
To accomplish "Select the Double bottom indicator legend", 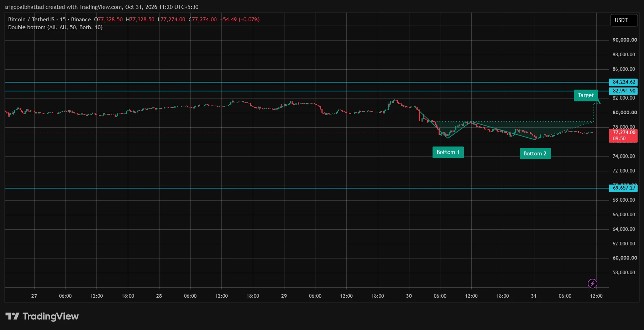I will (55, 27).
